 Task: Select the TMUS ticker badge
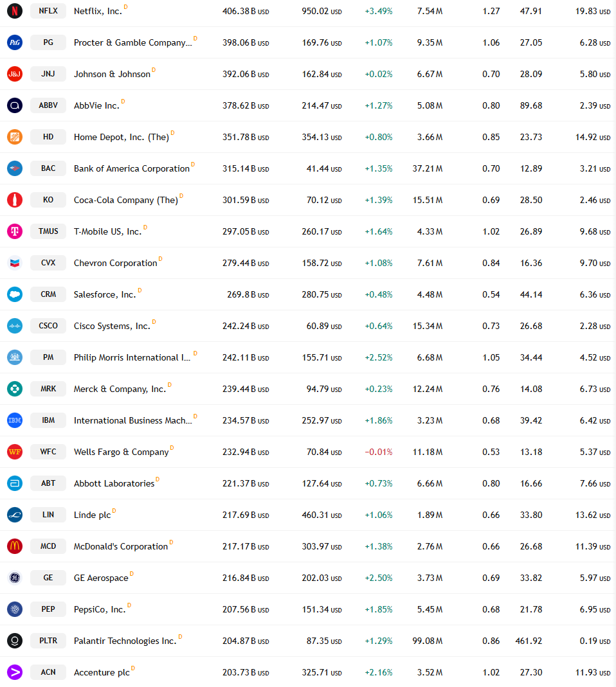click(x=48, y=231)
